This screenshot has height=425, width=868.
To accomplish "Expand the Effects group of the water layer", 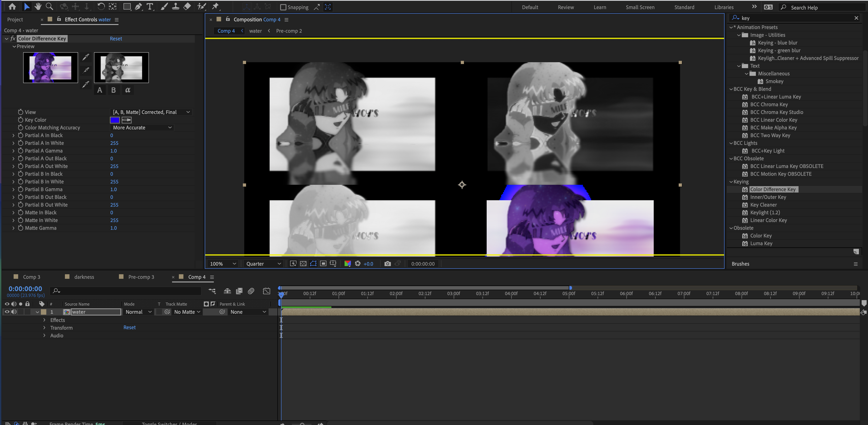I will [x=44, y=320].
